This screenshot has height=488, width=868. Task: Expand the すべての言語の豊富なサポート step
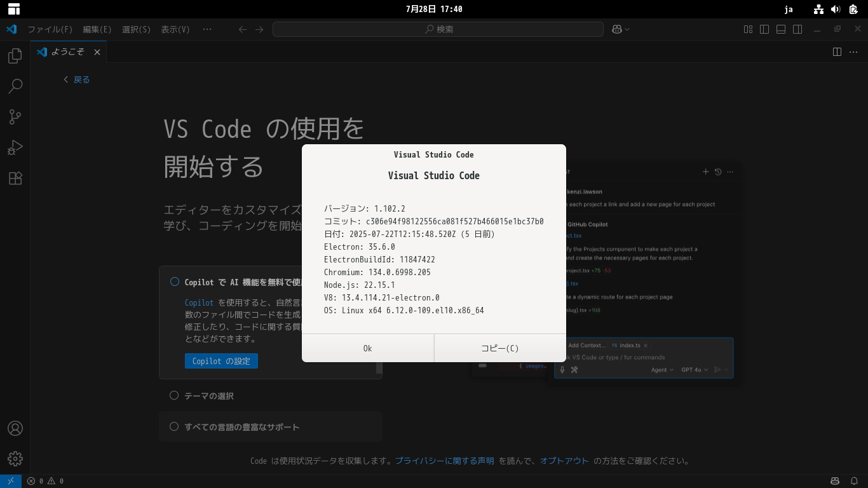(x=270, y=426)
